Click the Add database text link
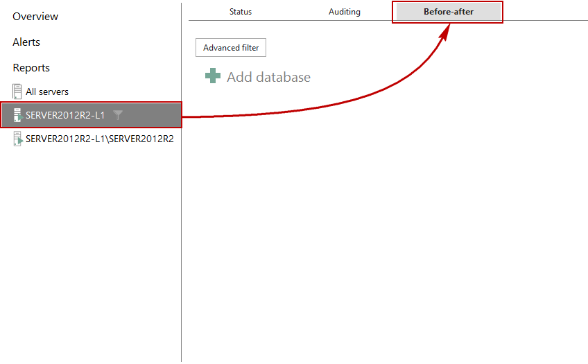Screen dimensions: 588x364 268,77
